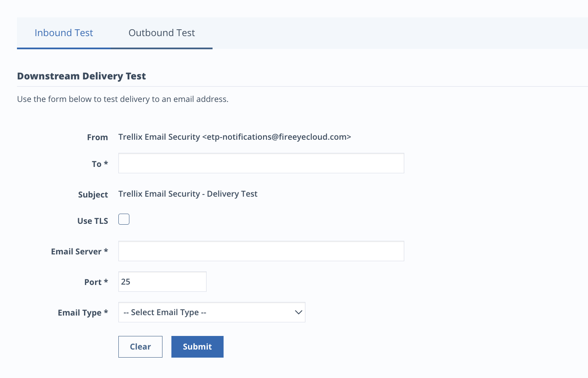Image resolution: width=588 pixels, height=378 pixels.
Task: Click the 'Use the form below' instruction text
Action: click(123, 99)
